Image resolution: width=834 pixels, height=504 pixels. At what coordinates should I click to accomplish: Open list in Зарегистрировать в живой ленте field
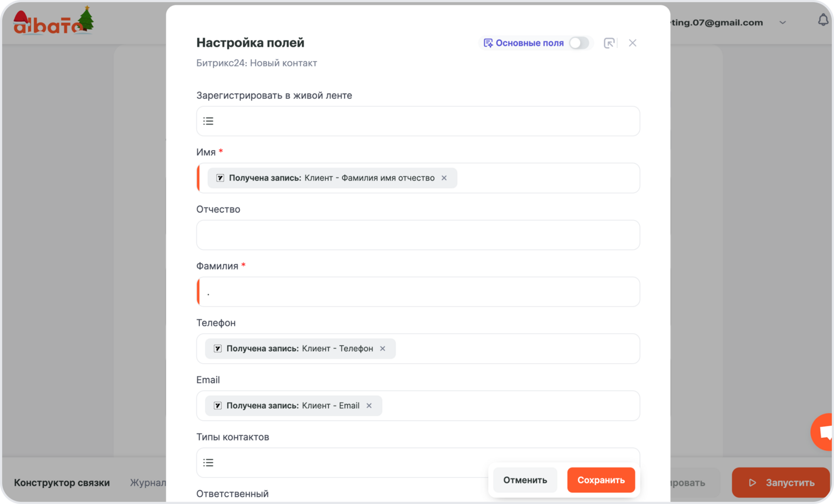tap(208, 121)
